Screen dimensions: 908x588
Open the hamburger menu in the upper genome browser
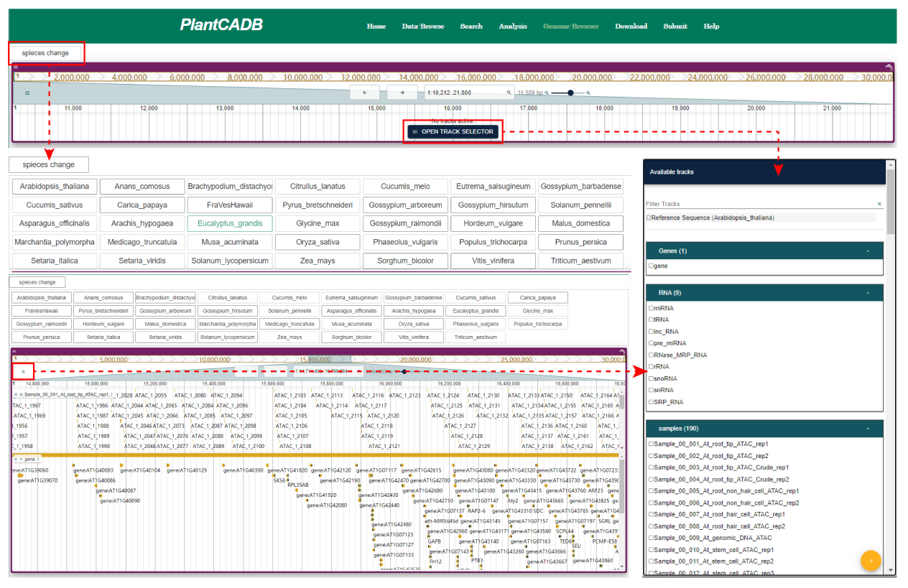tap(27, 93)
